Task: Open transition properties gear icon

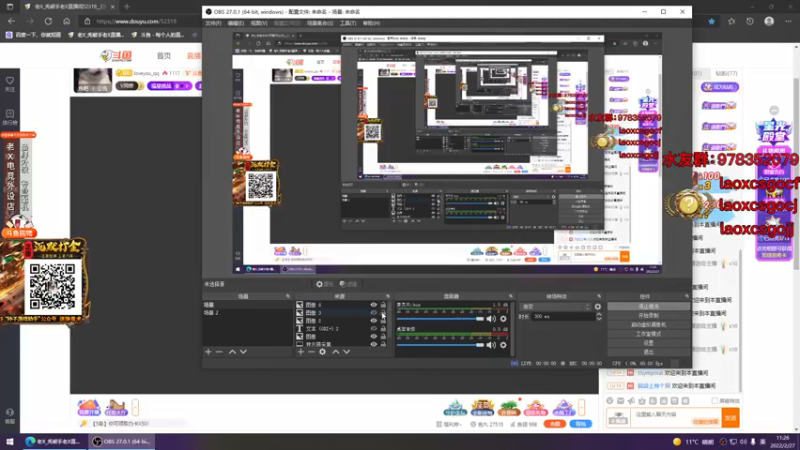Action: tap(597, 307)
